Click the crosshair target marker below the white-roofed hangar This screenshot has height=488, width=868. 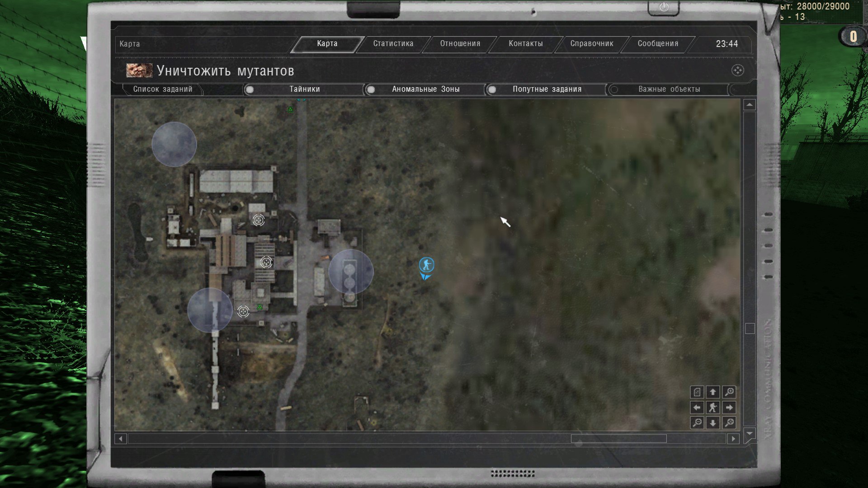[x=259, y=220]
